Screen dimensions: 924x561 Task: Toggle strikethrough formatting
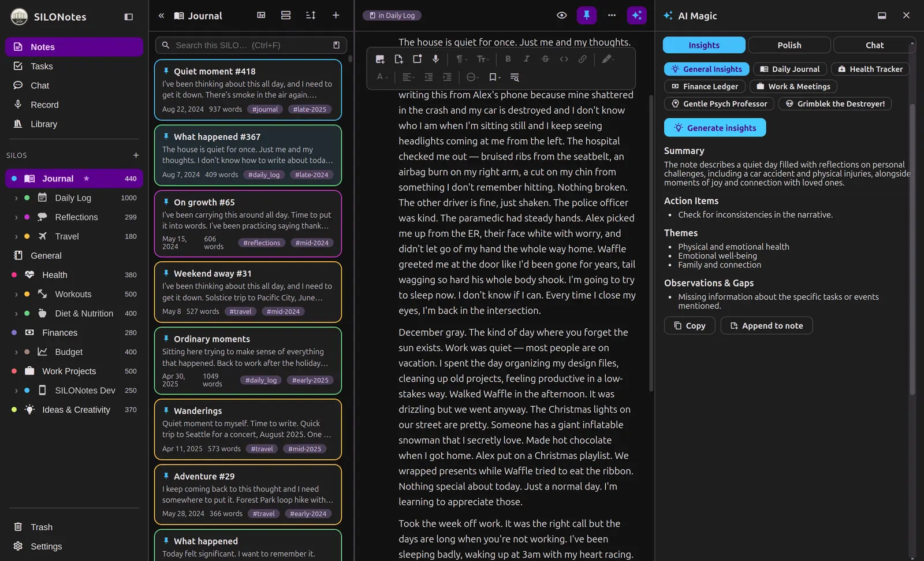click(x=545, y=59)
